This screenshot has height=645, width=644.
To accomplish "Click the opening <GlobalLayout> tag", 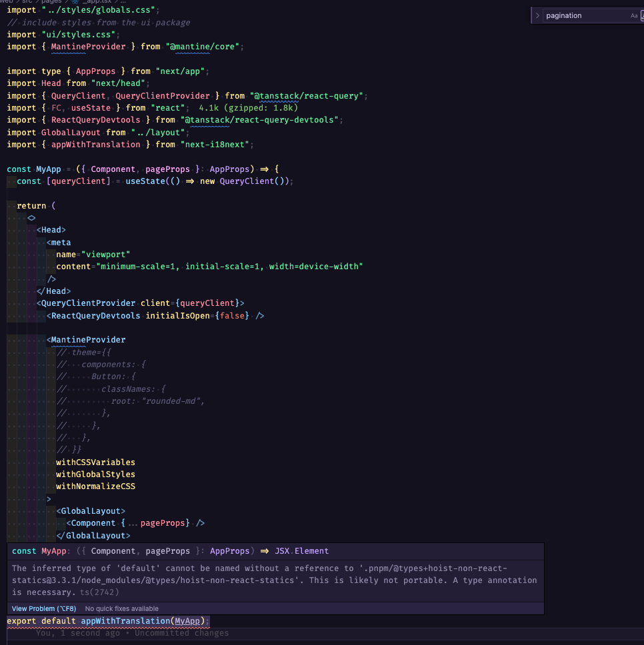I will [x=91, y=511].
